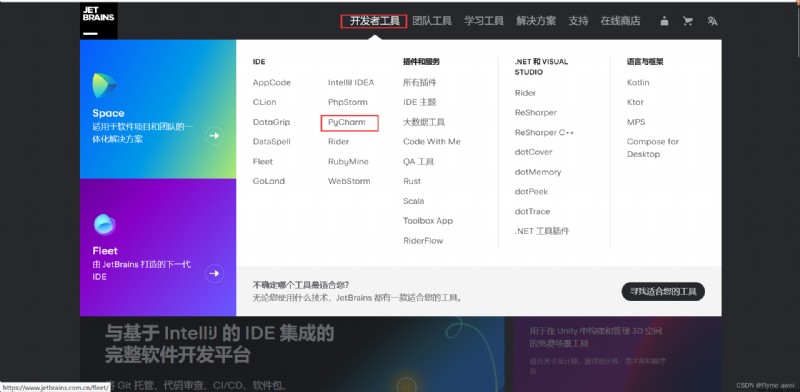Screen dimensions: 800x392
Task: Select ReSharper under .NET tools
Action: 535,112
